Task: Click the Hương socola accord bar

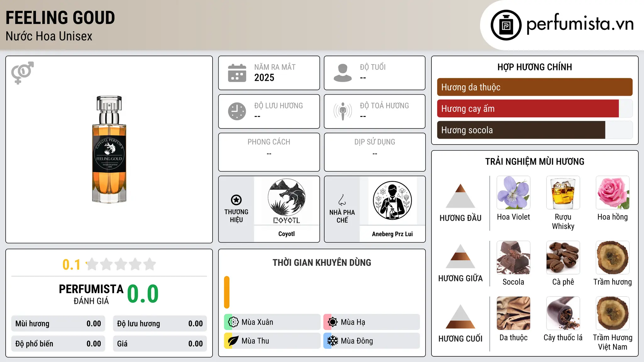Action: 535,130
